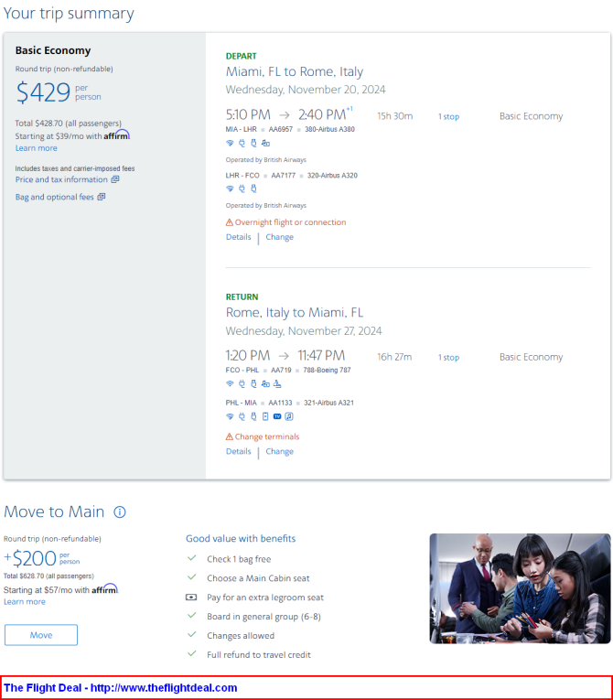Click seatback entertainment icon on MIA - LHR flight
Screen dimensions: 613x700
[x=265, y=144]
